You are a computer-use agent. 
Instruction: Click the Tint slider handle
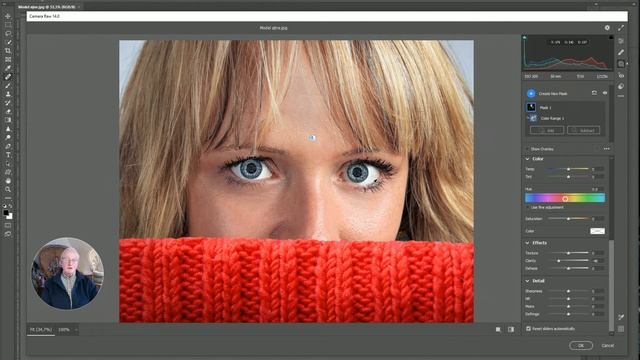[569, 177]
